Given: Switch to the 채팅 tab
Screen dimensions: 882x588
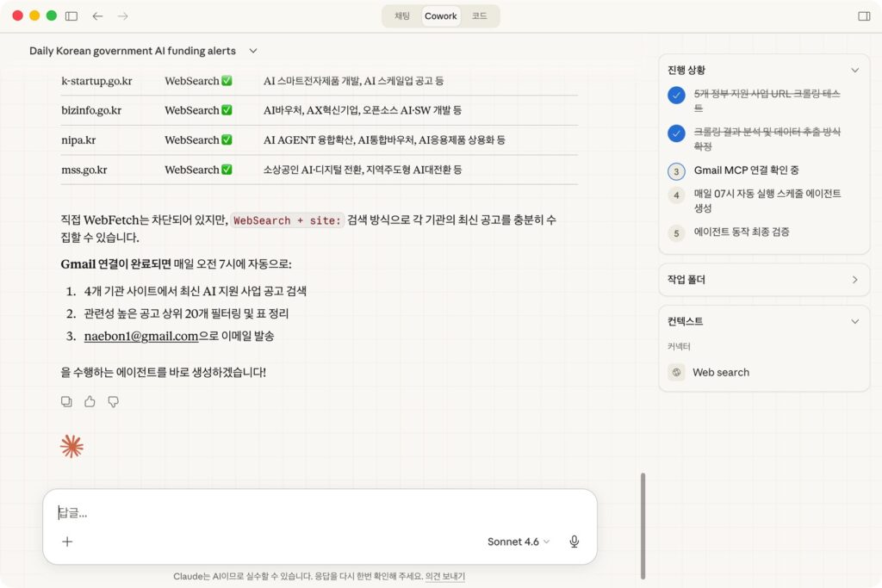Looking at the screenshot, I should coord(402,16).
